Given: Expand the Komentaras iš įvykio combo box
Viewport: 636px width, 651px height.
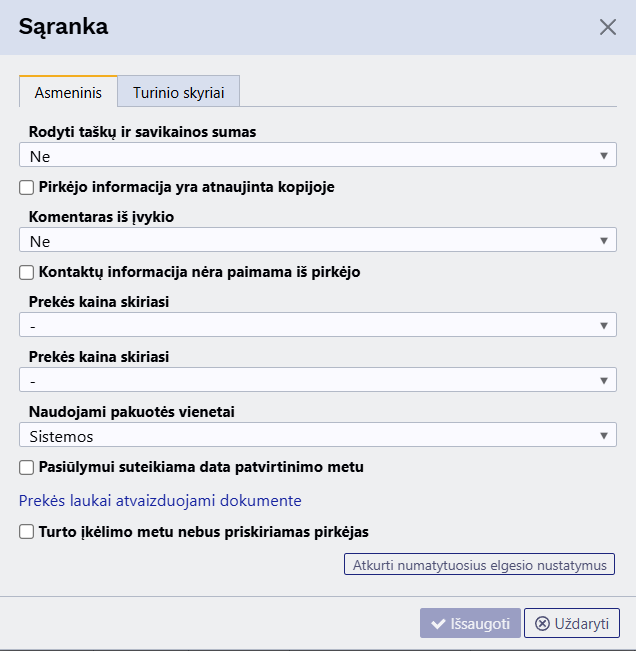Looking at the screenshot, I should (318, 240).
